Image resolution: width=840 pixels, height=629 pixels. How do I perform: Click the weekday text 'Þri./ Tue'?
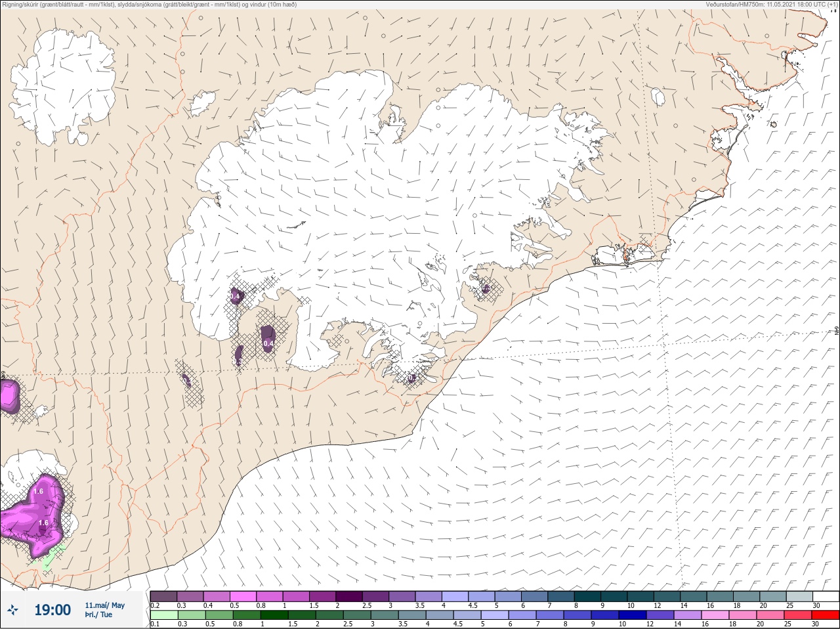tap(98, 615)
